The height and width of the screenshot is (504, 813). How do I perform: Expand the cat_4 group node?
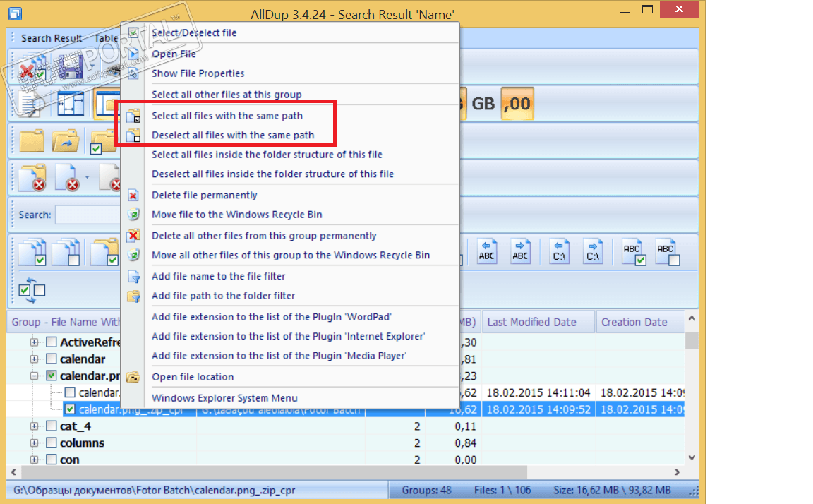pos(34,426)
